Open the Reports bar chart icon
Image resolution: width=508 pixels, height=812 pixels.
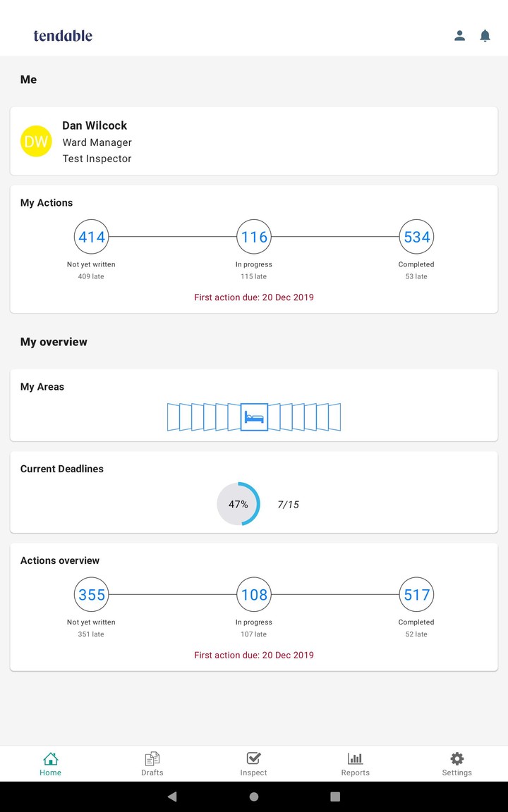(355, 759)
